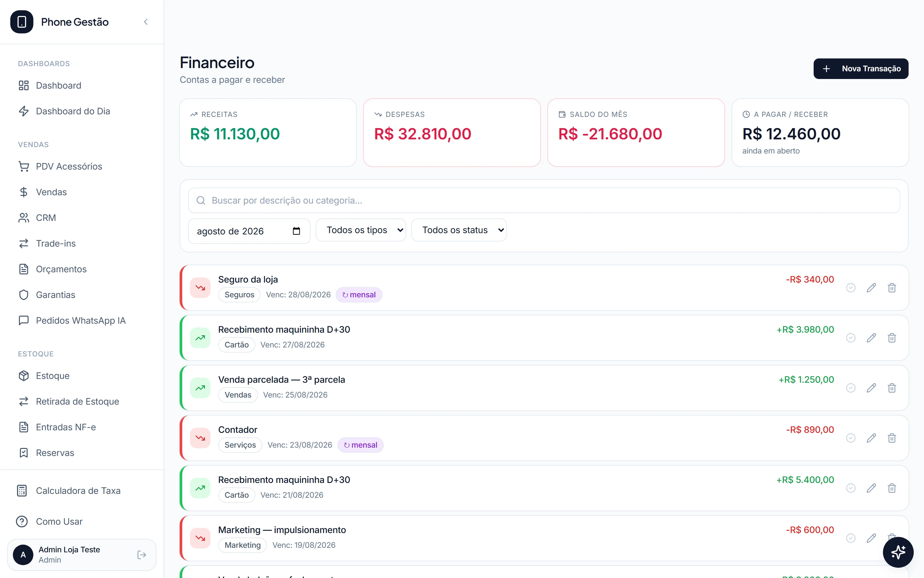Click the agosto de 2026 month field
This screenshot has width=924, height=578.
pos(249,231)
